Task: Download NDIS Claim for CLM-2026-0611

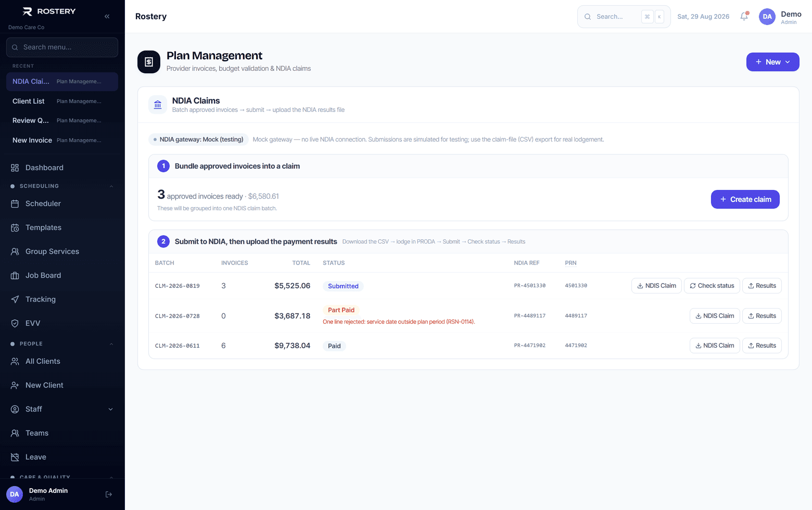Action: coord(715,346)
